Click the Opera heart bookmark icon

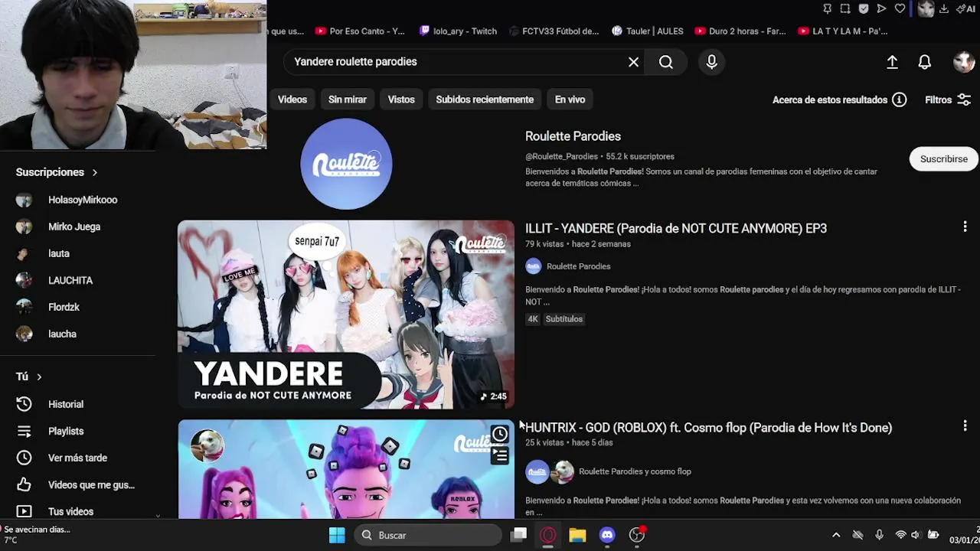tap(900, 9)
